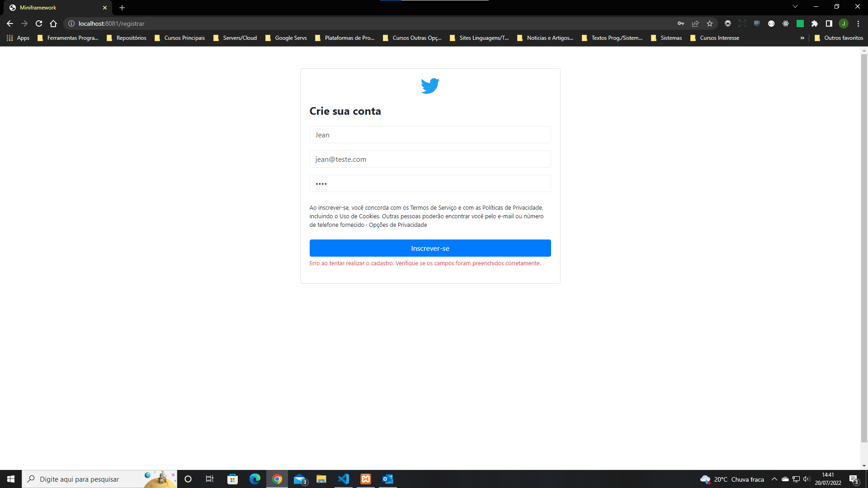This screenshot has height=488, width=868.
Task: Bookmark this page with the star icon
Action: point(710,23)
